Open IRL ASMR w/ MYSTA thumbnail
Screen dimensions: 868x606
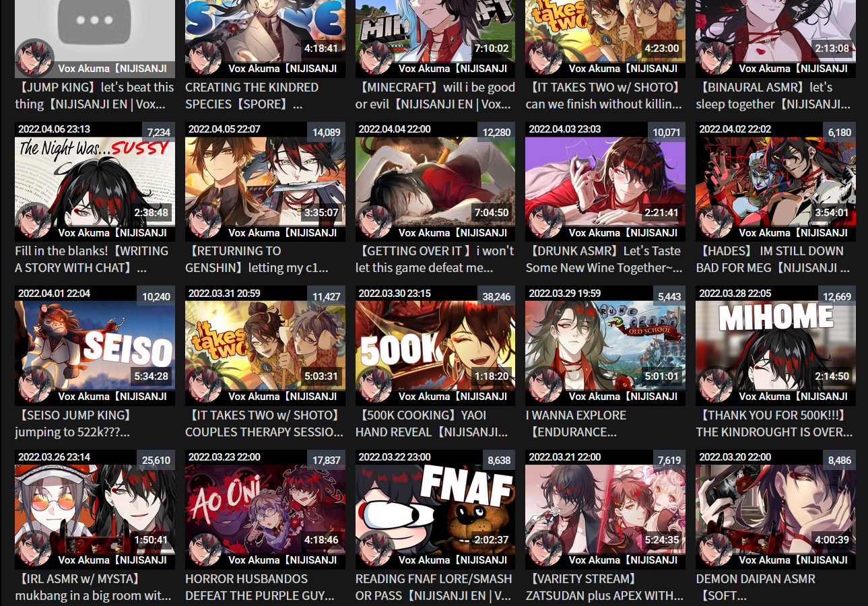point(95,508)
